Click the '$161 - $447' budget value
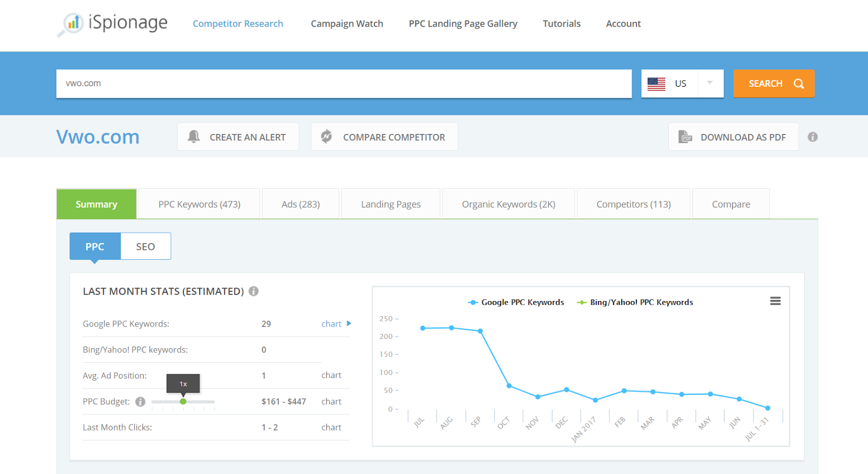 pyautogui.click(x=284, y=401)
